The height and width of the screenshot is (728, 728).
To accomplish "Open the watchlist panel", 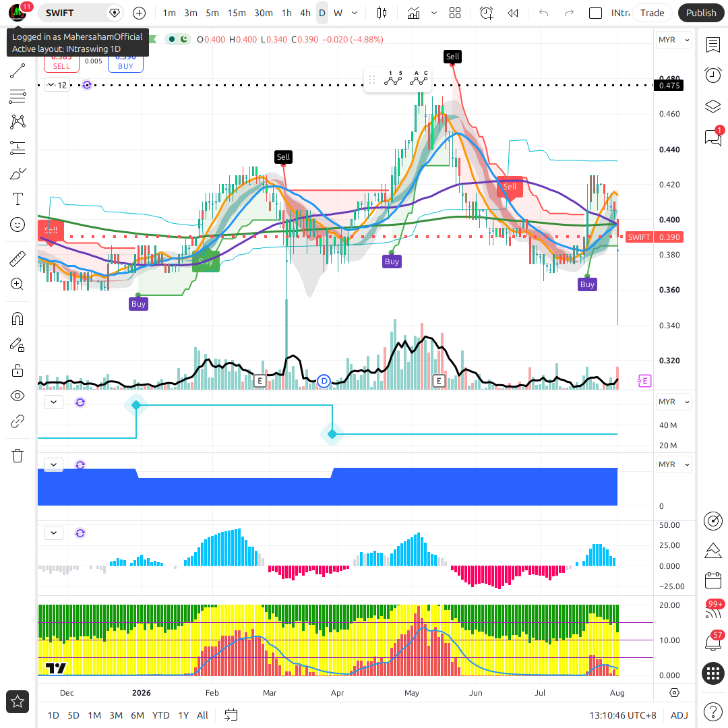I will pos(712,45).
